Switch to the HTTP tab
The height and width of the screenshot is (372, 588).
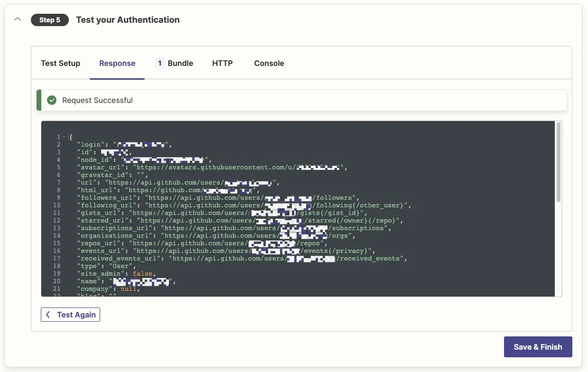(222, 63)
